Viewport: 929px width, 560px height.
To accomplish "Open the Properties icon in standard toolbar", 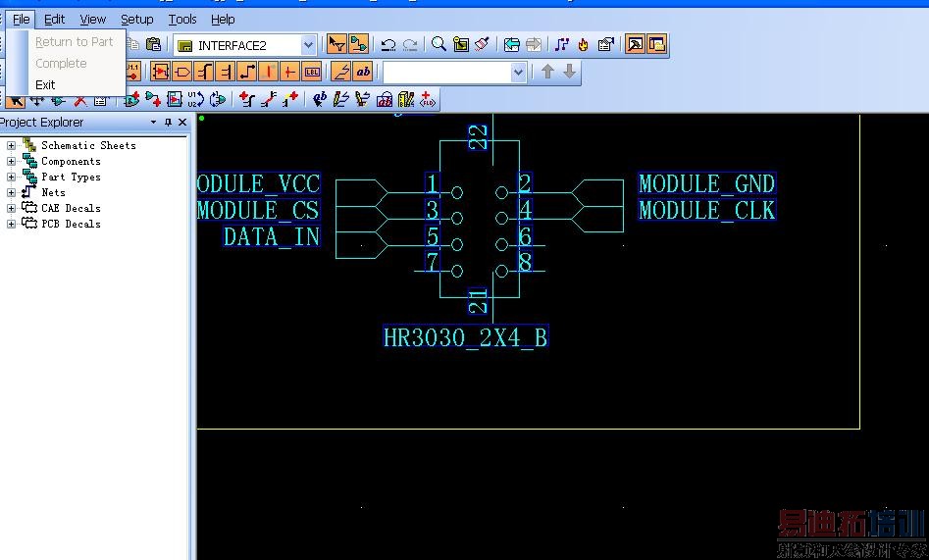I will pyautogui.click(x=605, y=44).
